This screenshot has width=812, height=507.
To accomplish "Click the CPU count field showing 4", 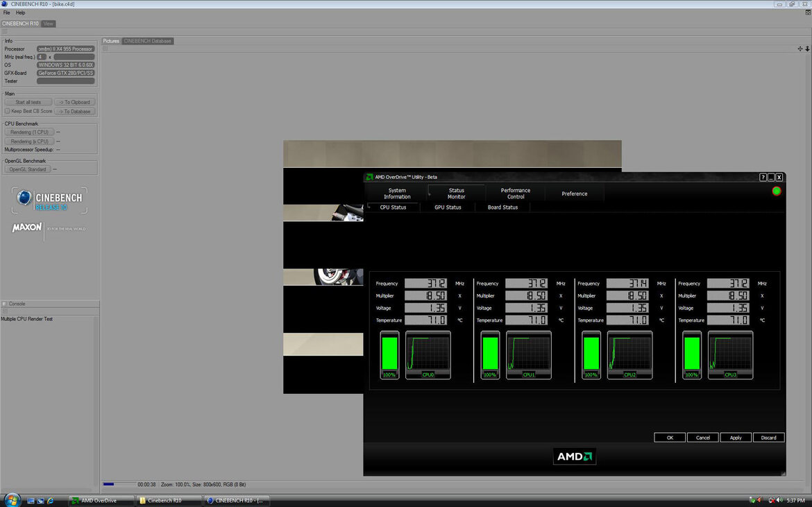I will coord(42,57).
